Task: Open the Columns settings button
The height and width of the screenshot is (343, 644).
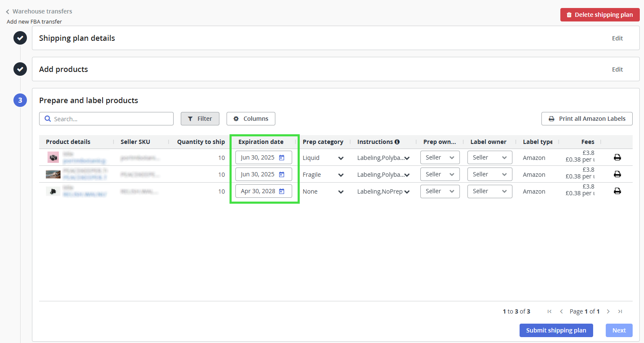Action: pos(251,119)
